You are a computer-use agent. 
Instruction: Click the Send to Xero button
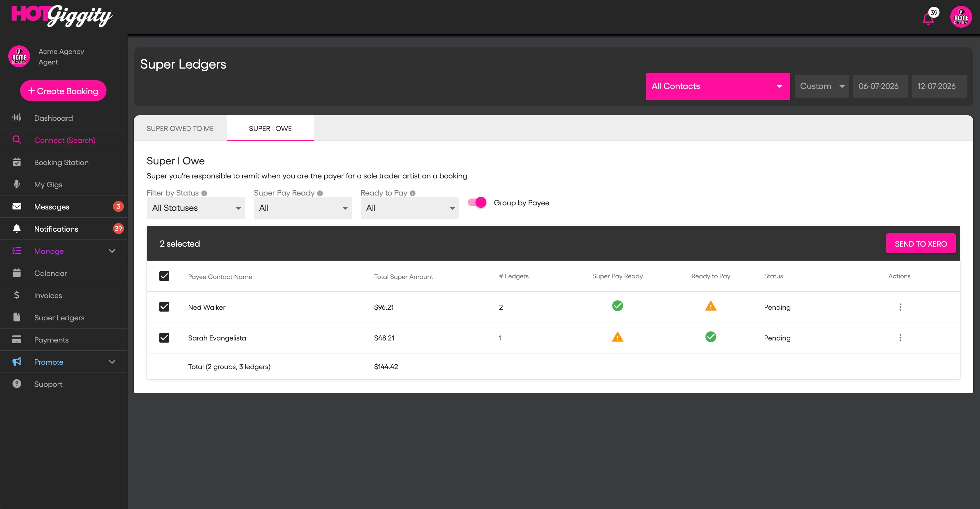(x=921, y=244)
